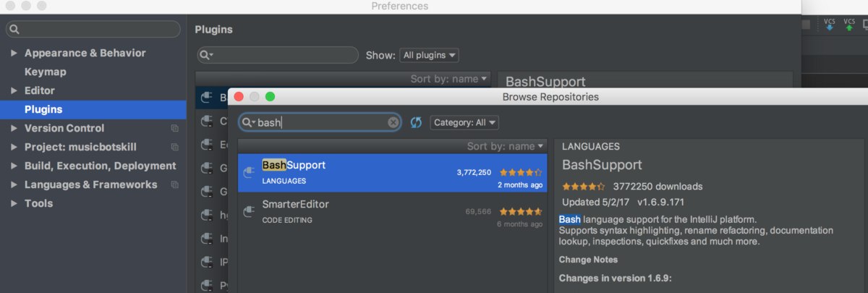Open Build, Execution, Deployment settings
This screenshot has width=868, height=293.
100,166
